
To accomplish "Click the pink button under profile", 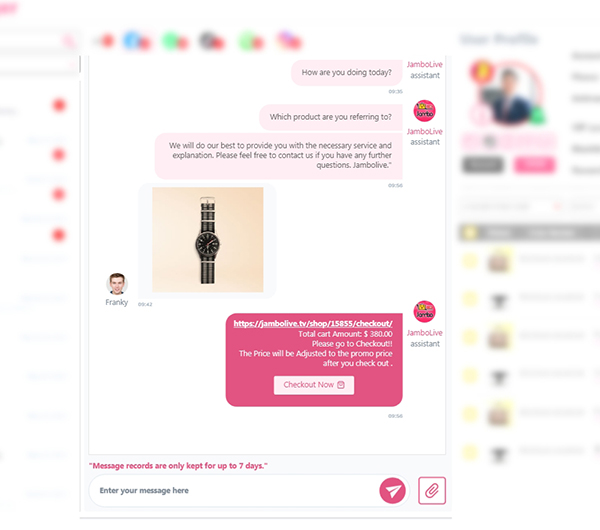I will tap(534, 165).
